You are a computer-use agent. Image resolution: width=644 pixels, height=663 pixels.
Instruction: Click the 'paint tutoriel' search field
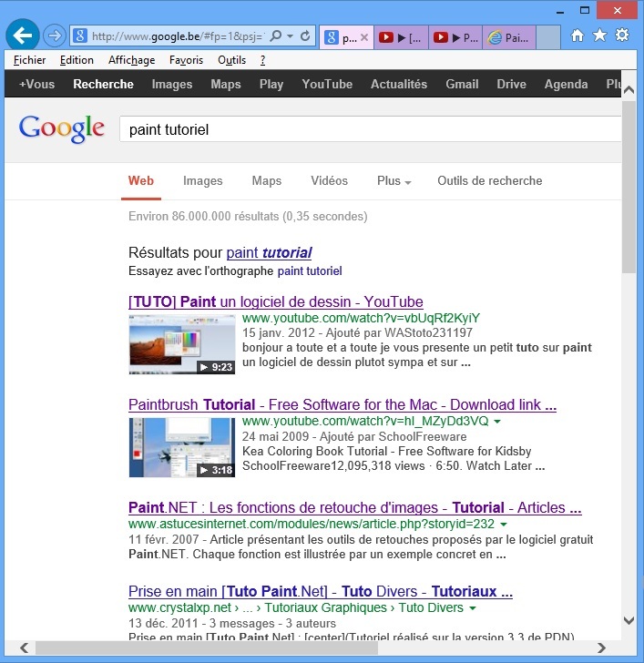(x=371, y=129)
